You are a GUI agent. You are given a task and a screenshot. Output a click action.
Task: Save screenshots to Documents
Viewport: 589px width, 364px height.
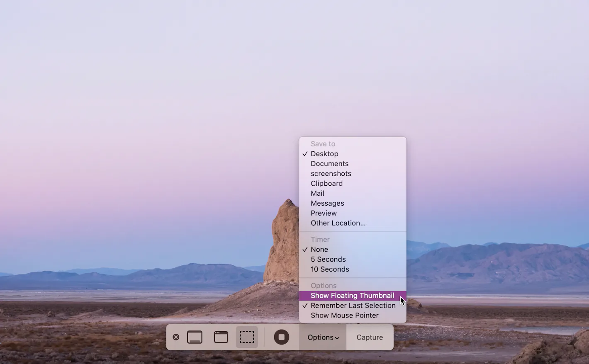(353, 164)
